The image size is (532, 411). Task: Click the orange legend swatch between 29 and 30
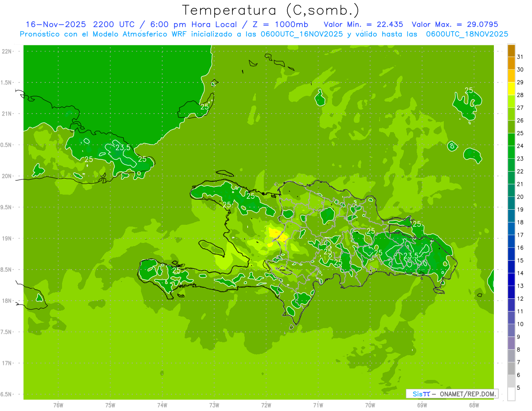(x=511, y=76)
